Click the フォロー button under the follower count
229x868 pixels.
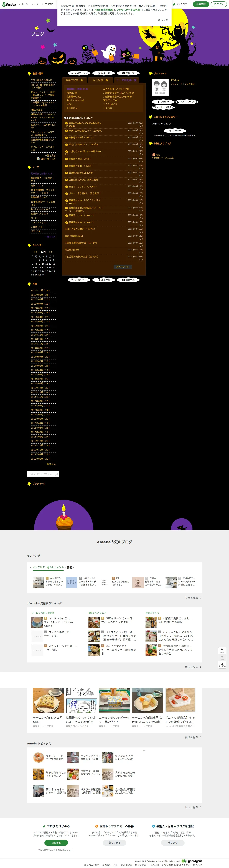coord(175,130)
